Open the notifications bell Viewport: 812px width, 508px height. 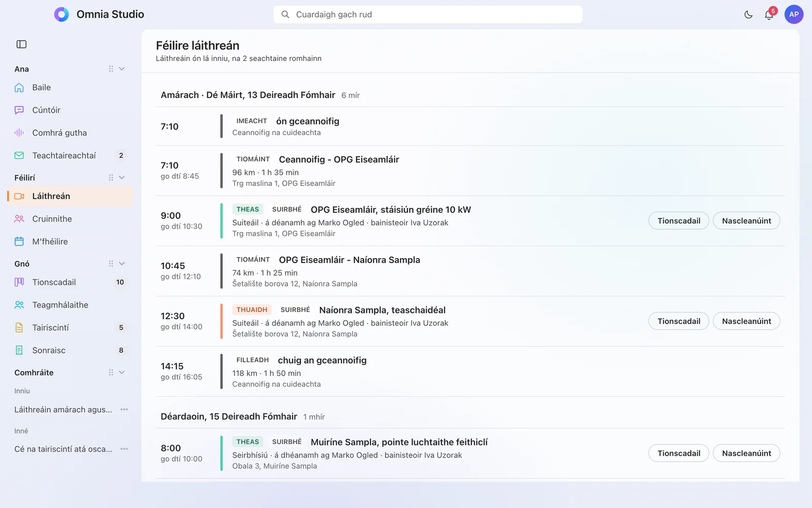pyautogui.click(x=769, y=15)
